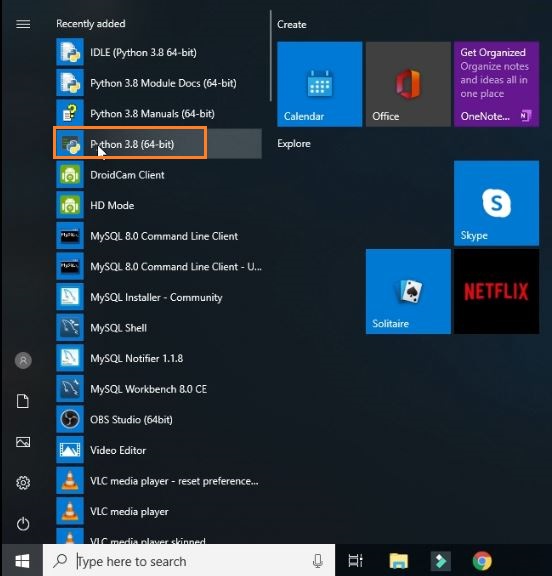Open the Solitaire tile
The width and height of the screenshot is (552, 576).
click(x=408, y=292)
